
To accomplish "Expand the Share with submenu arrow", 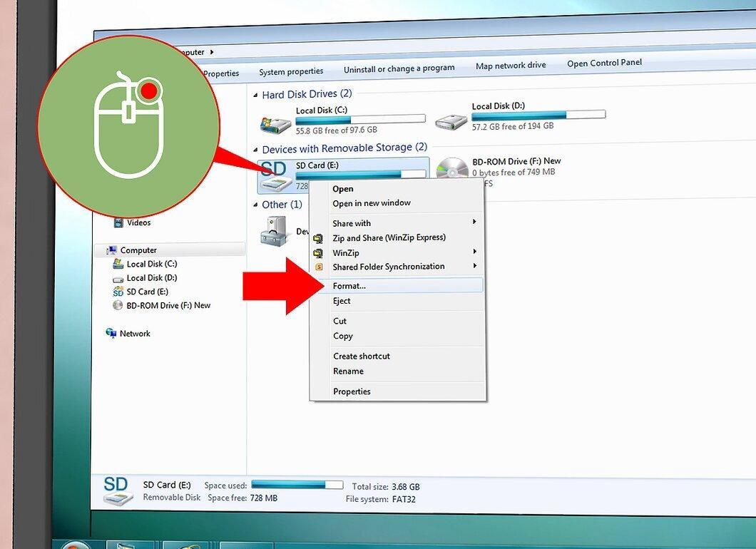I will [x=474, y=221].
